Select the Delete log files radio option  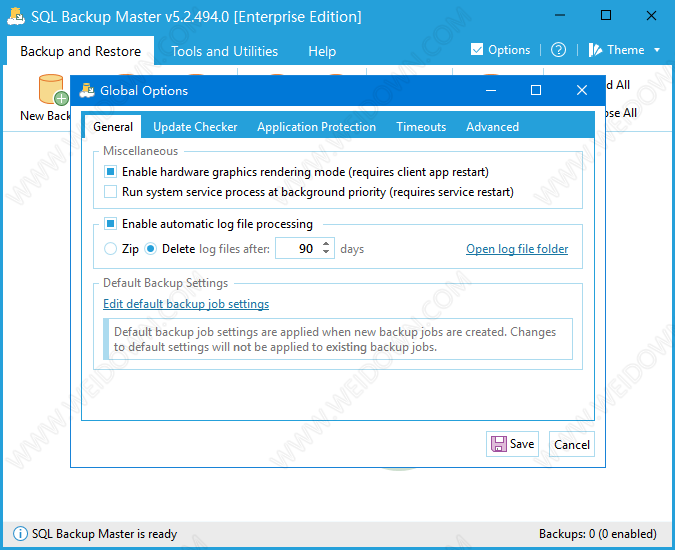coord(152,249)
